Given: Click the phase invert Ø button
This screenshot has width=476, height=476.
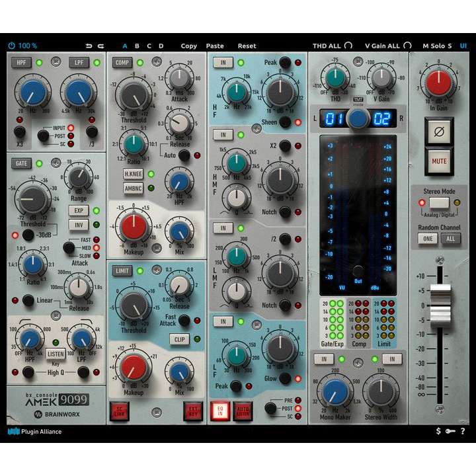Looking at the screenshot, I should pyautogui.click(x=439, y=132).
